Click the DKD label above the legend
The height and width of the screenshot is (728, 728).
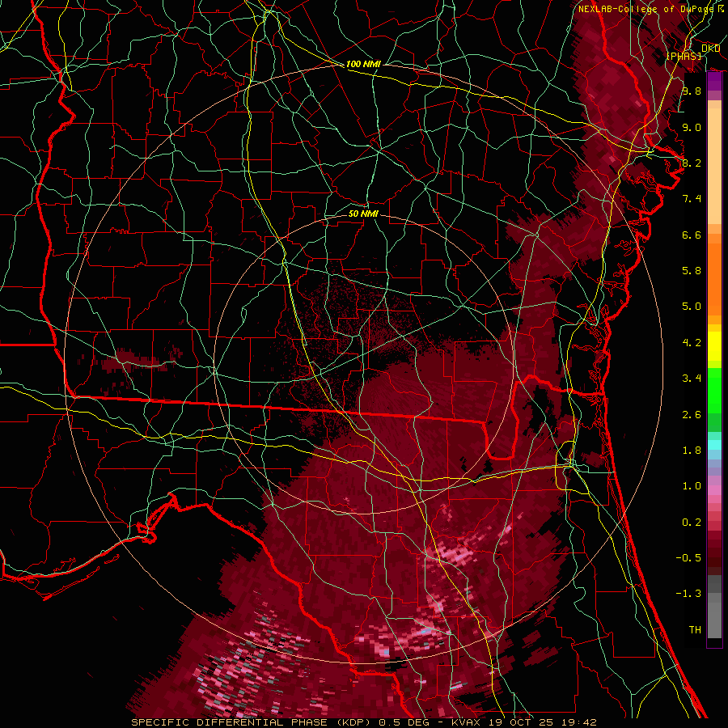[711, 49]
